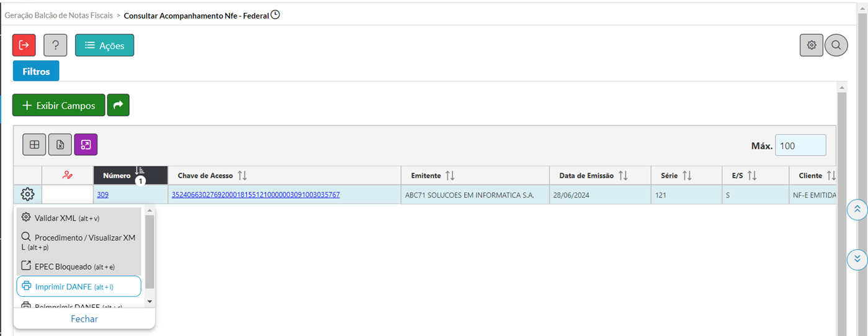The image size is (868, 336).
Task: Sort by Data de Emissão column
Action: click(624, 176)
